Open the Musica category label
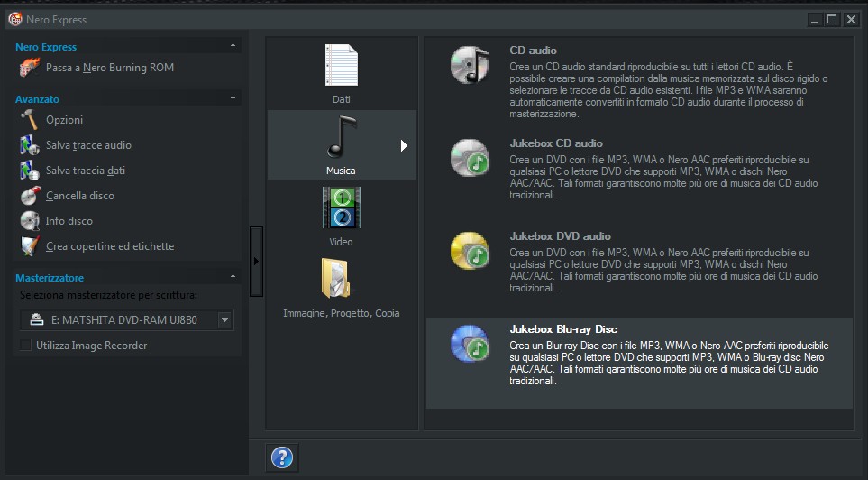 (341, 171)
